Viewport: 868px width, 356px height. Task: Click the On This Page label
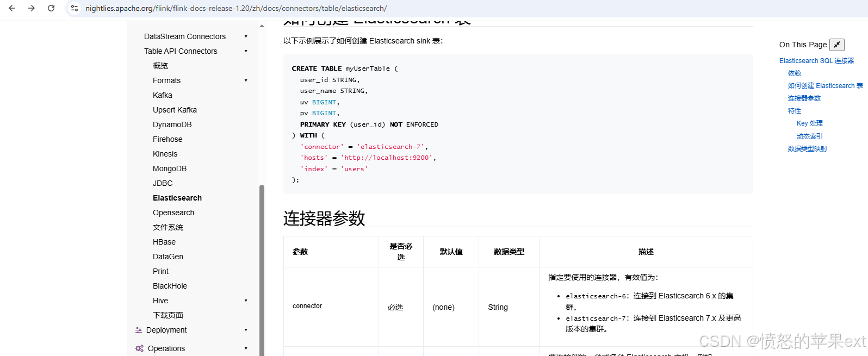(803, 45)
